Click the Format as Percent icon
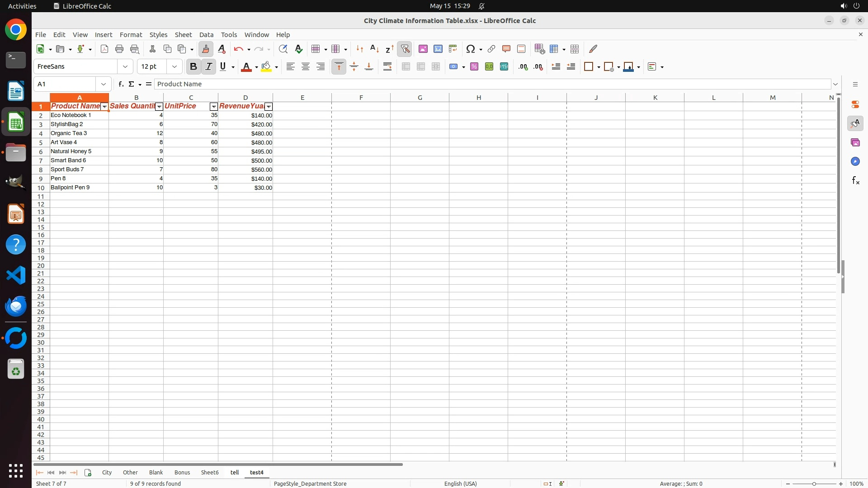 (474, 66)
